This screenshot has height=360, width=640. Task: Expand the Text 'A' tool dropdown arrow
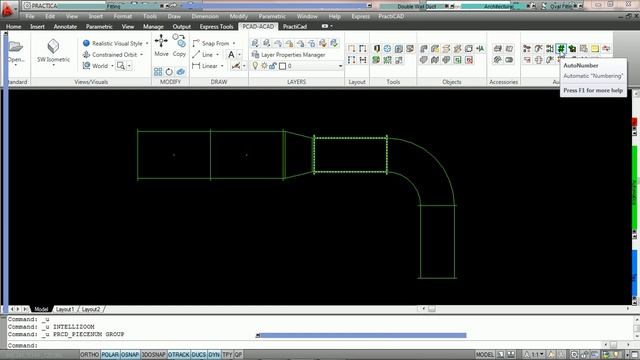coord(240,55)
